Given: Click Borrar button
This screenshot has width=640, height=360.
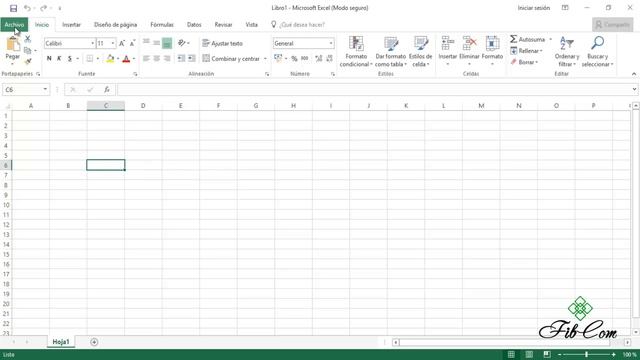Looking at the screenshot, I should click(524, 62).
